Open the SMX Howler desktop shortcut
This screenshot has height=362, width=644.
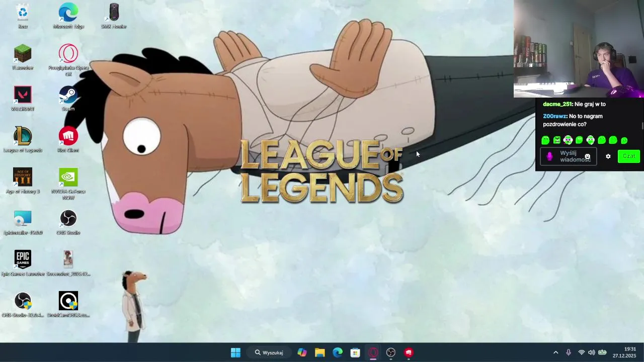coord(114,16)
